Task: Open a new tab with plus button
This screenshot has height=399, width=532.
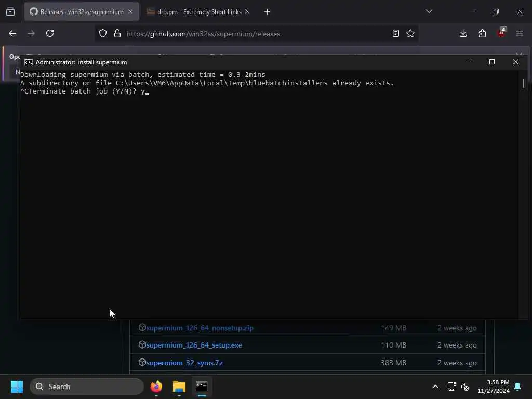Action: point(268,12)
